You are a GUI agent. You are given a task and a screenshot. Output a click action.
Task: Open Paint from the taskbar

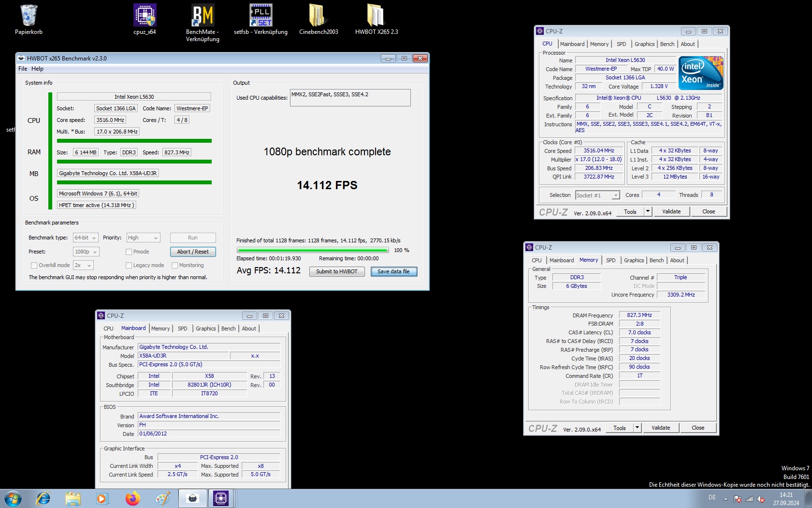(162, 498)
